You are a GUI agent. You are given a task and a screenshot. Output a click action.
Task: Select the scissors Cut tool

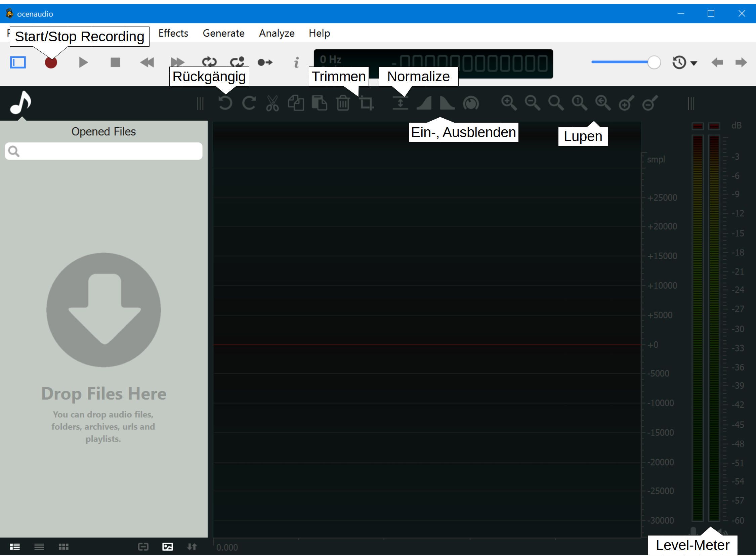272,103
